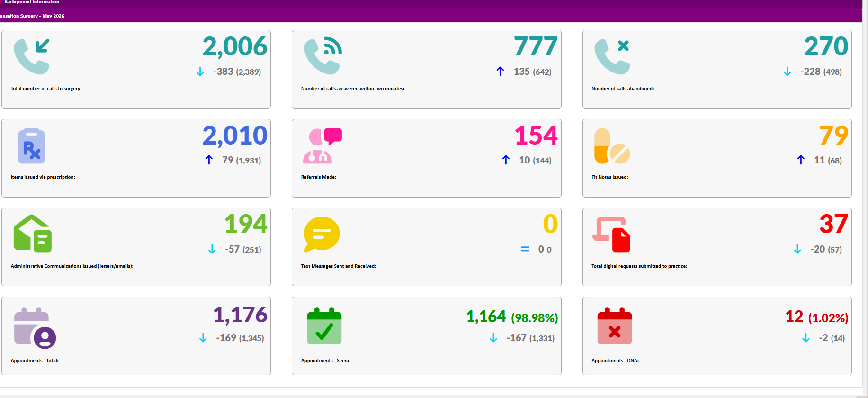Click the Total digital requests submitted label
The image size is (868, 398).
point(639,266)
